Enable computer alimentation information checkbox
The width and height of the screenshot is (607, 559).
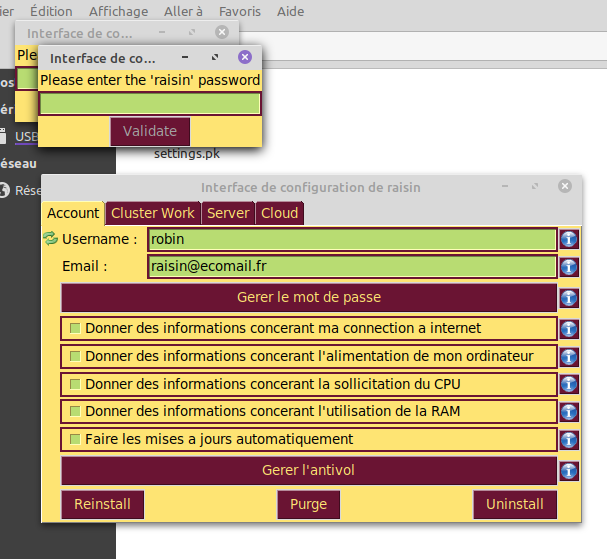[75, 356]
